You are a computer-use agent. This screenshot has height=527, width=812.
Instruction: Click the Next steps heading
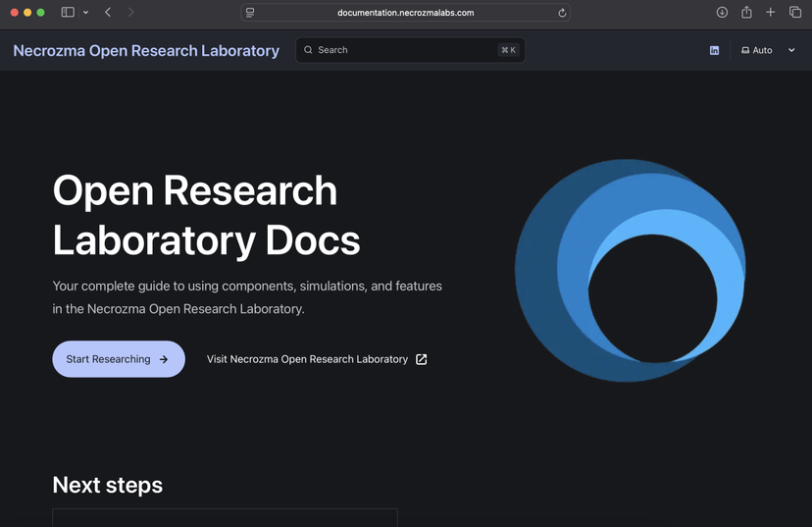click(x=108, y=486)
